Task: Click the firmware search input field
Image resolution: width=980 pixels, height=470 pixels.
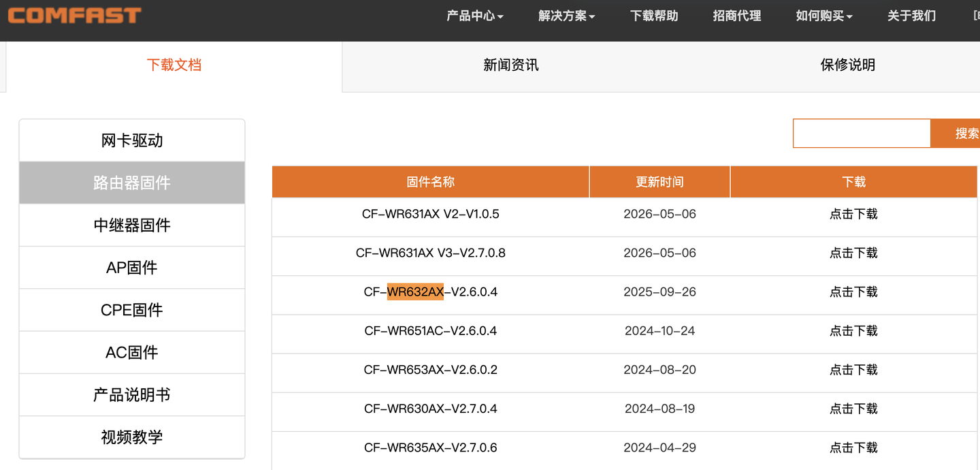Action: coord(862,134)
